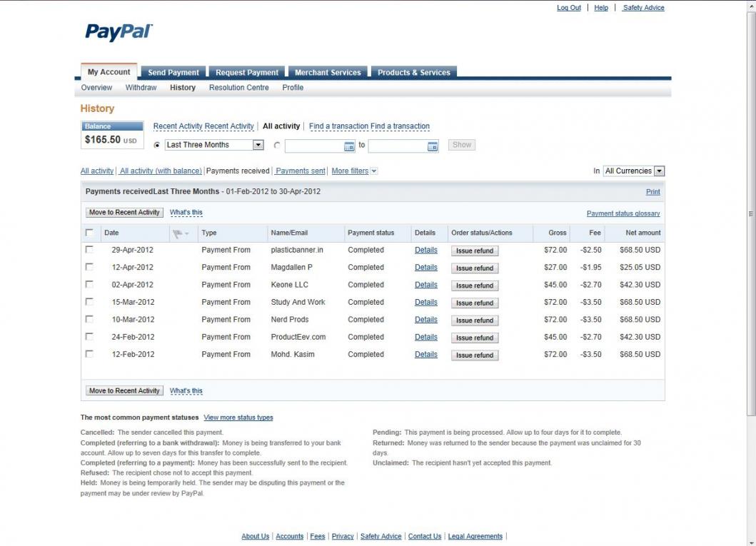Open the Help link at top
This screenshot has width=756, height=546.
point(601,8)
